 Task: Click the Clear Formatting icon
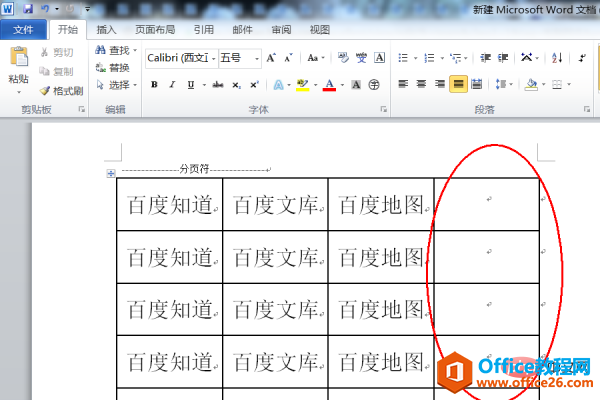(343, 58)
